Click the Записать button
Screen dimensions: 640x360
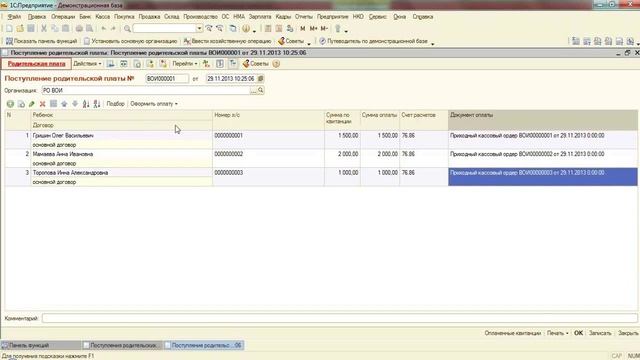600,333
